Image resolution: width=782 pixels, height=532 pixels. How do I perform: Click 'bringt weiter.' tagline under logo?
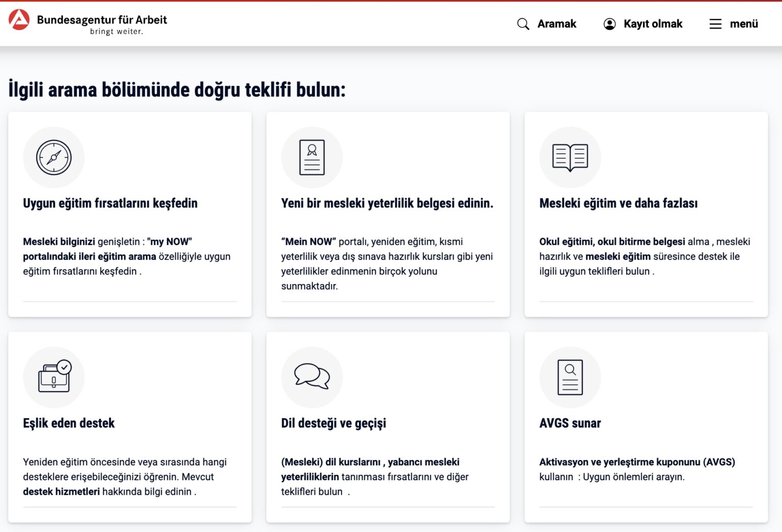[x=117, y=32]
